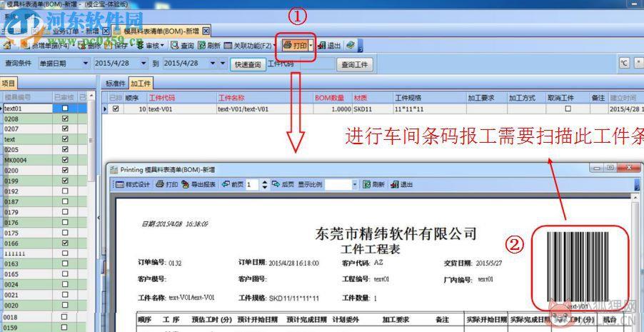The height and width of the screenshot is (332, 644).
Task: Toggle 已审核 checkbox for text01 row
Action: (x=65, y=109)
